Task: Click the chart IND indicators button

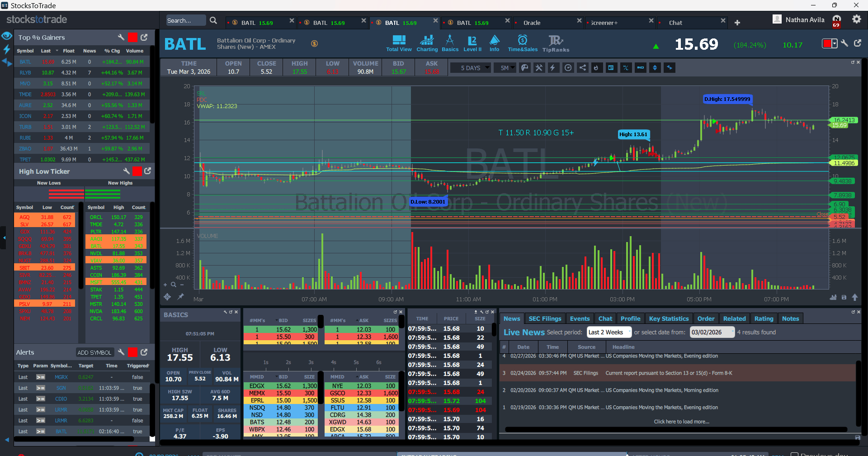Action: [641, 68]
